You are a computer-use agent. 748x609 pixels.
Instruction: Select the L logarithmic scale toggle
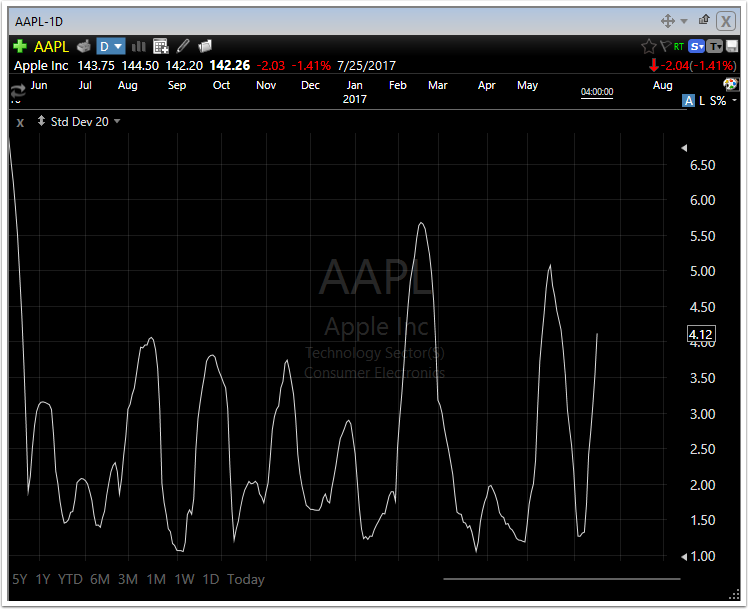pyautogui.click(x=702, y=101)
